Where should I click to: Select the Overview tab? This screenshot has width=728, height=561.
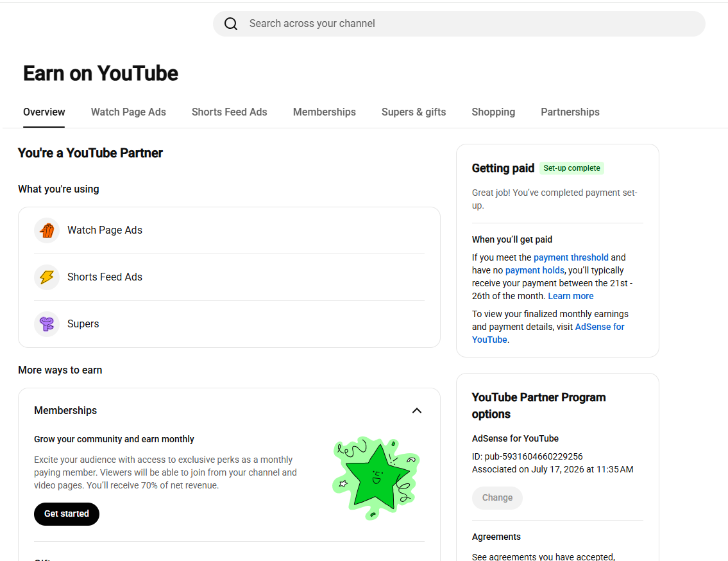pos(44,112)
